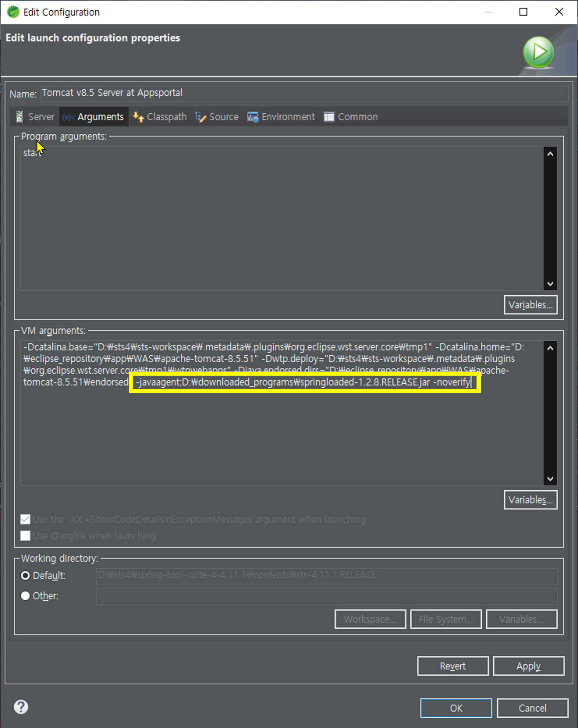The height and width of the screenshot is (728, 578).
Task: Click the Common tab icon
Action: tap(329, 117)
